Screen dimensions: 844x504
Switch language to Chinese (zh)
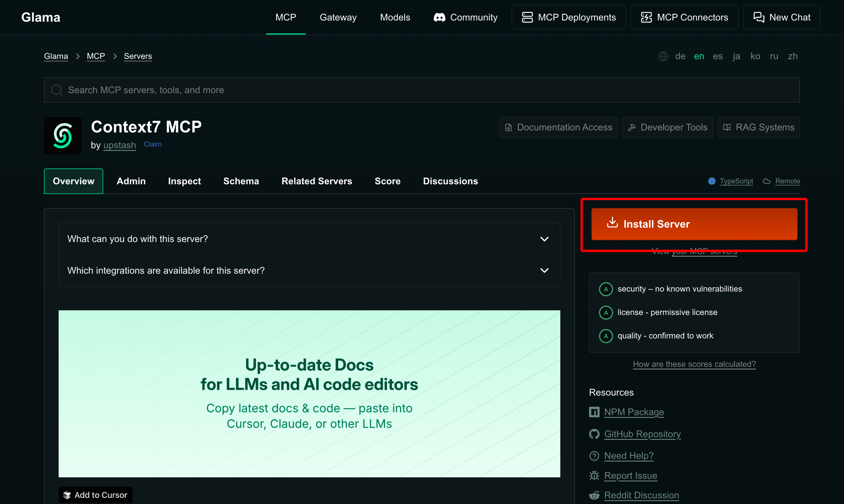(792, 56)
